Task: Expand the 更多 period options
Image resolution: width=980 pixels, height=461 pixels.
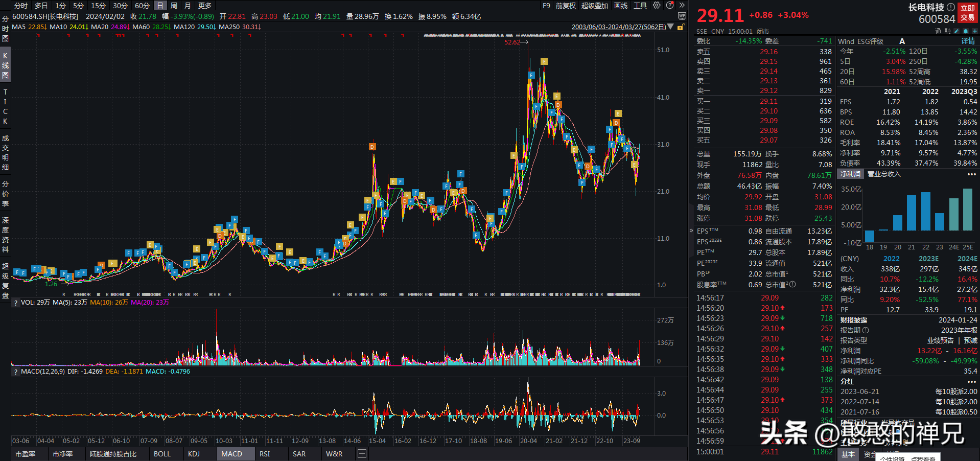Action: click(x=205, y=6)
